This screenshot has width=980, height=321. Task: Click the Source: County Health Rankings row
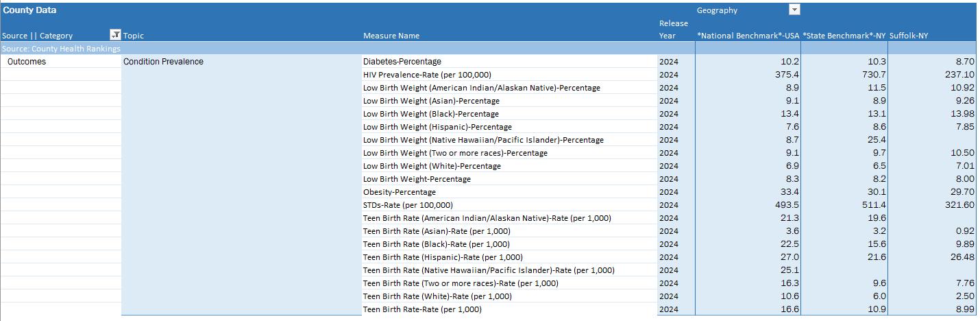(62, 49)
